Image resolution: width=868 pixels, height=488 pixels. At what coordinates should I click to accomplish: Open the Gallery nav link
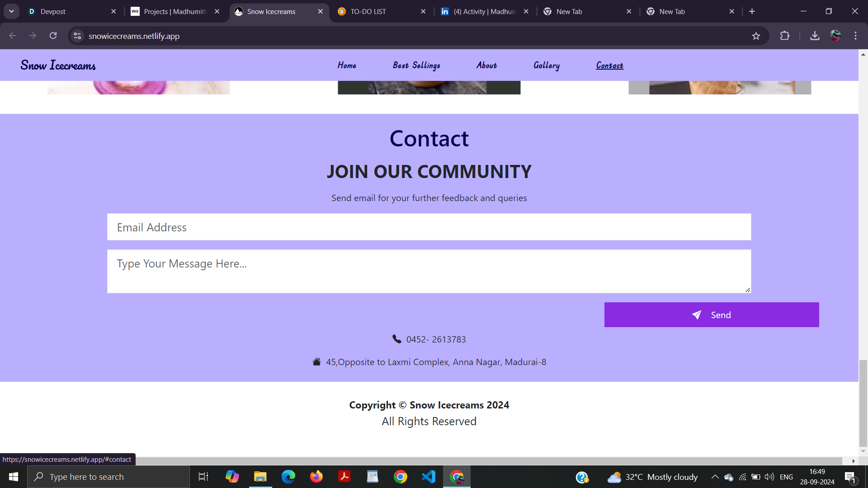coord(546,66)
